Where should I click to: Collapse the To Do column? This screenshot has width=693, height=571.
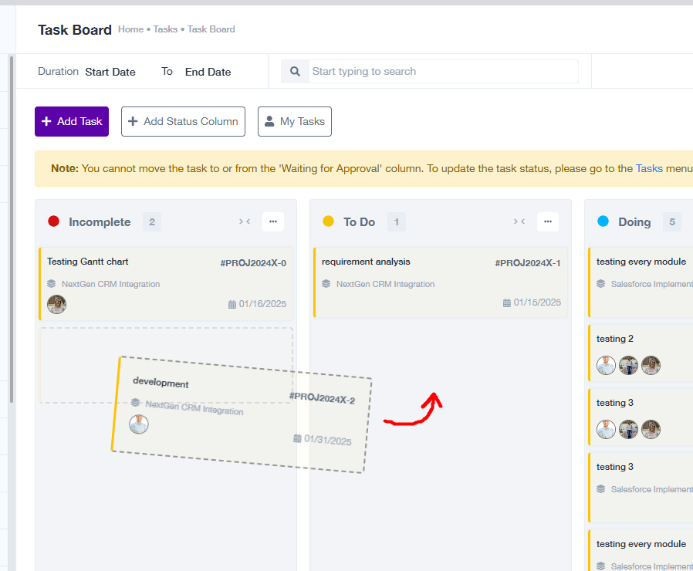[x=519, y=221]
